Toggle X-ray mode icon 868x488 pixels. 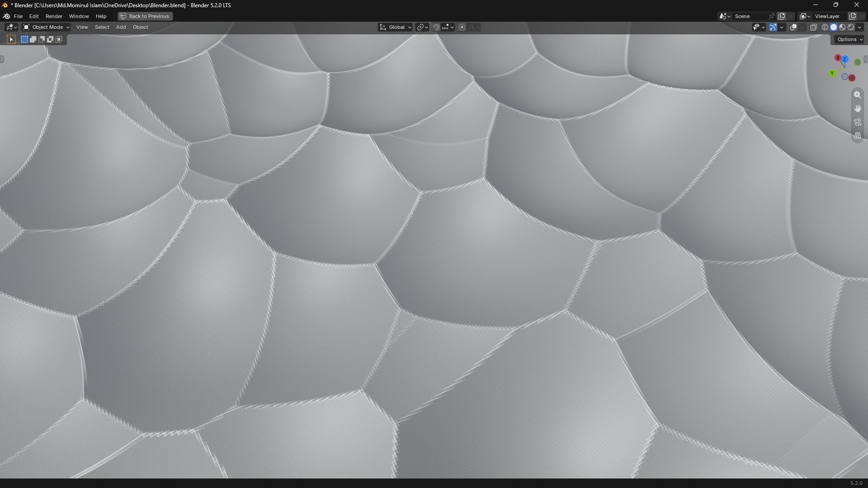813,27
